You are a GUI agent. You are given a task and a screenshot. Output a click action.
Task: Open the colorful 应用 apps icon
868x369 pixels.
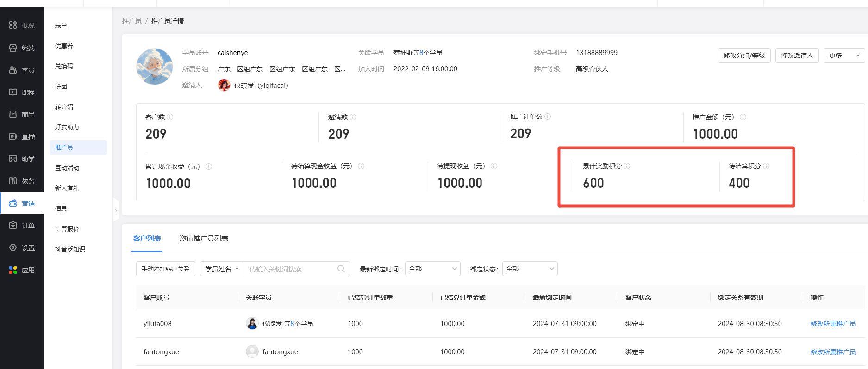(x=13, y=270)
